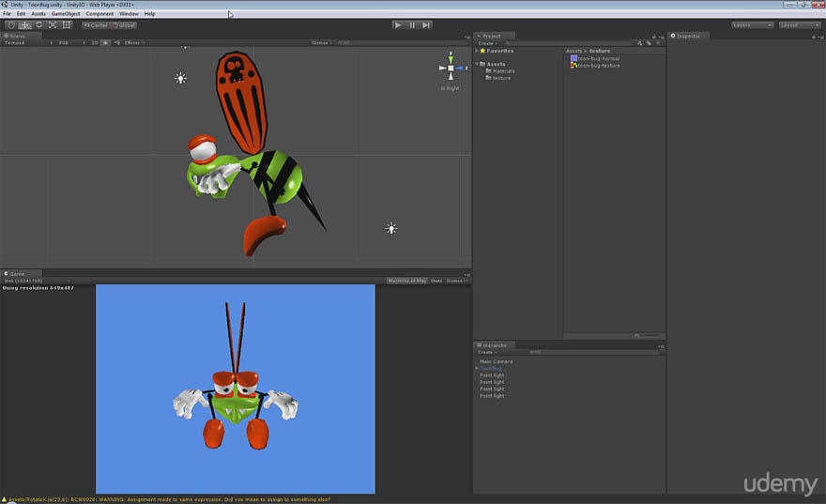
Task: Expand the Favorites tree item
Action: (476, 51)
